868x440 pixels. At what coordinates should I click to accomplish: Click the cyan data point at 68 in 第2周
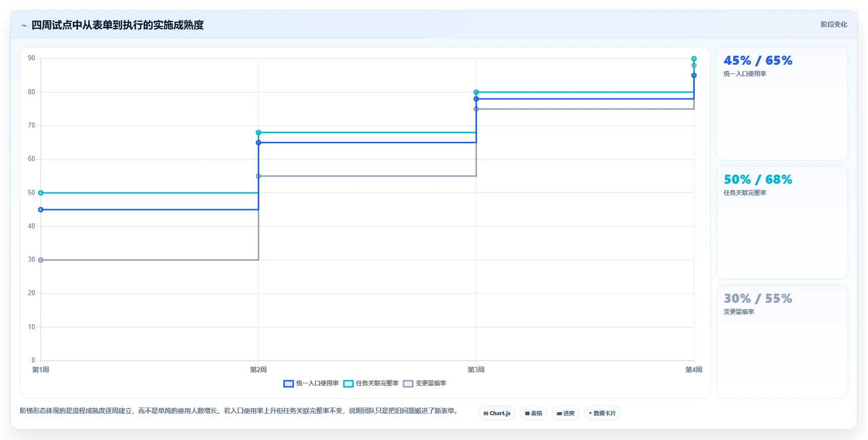(258, 133)
